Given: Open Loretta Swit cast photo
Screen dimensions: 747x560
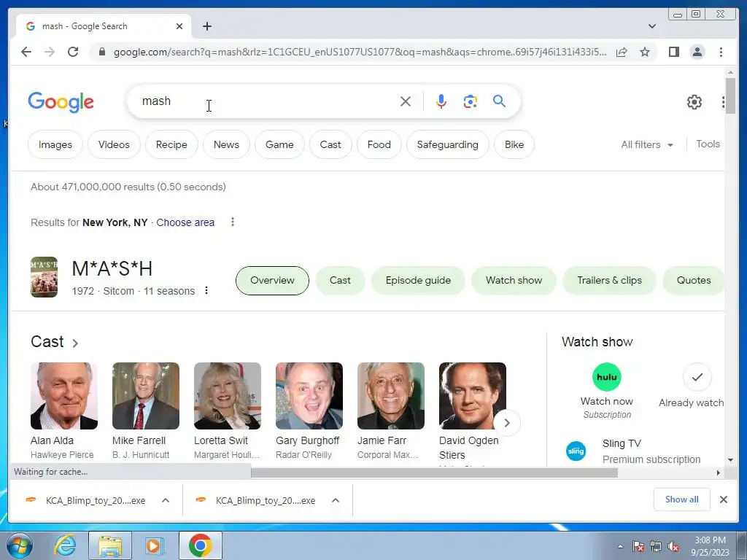Looking at the screenshot, I should (x=228, y=396).
